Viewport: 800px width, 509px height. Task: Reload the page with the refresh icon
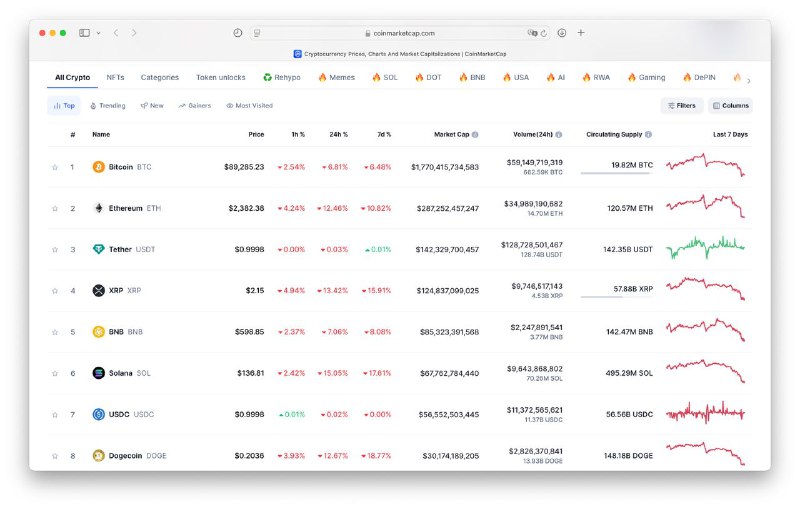pyautogui.click(x=543, y=33)
